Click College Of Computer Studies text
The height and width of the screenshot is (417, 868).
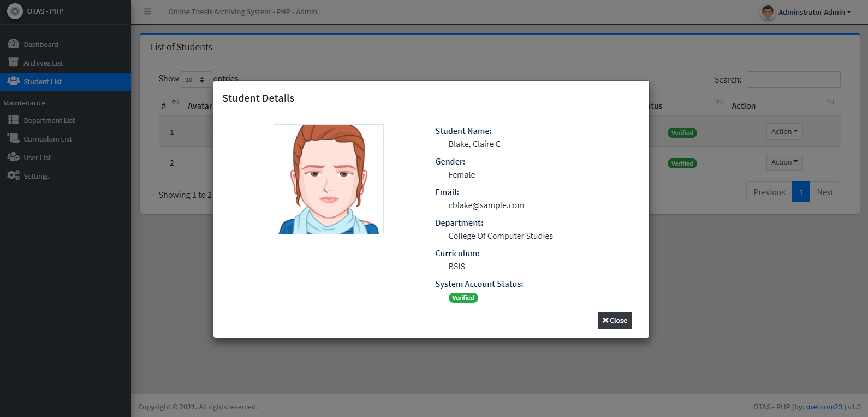501,236
